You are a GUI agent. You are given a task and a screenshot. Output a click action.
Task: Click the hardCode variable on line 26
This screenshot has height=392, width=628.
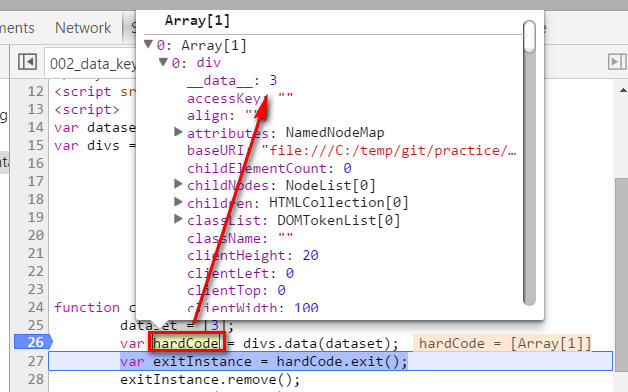pos(186,343)
